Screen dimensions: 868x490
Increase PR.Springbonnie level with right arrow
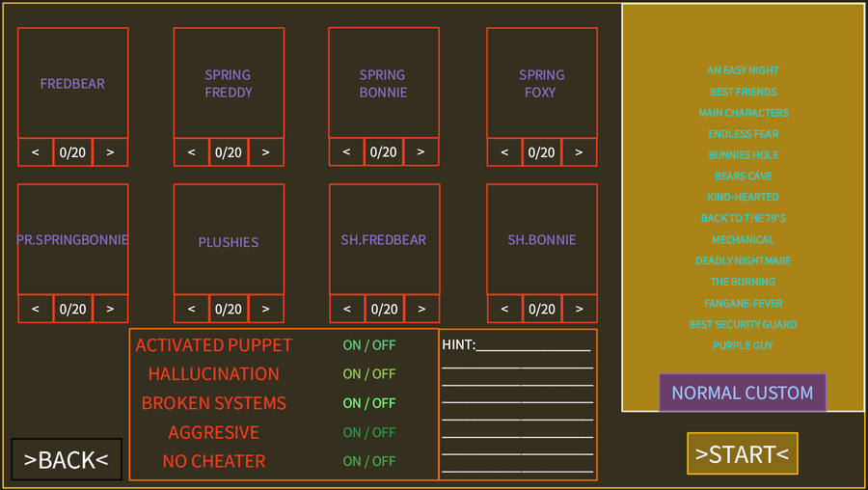[110, 309]
